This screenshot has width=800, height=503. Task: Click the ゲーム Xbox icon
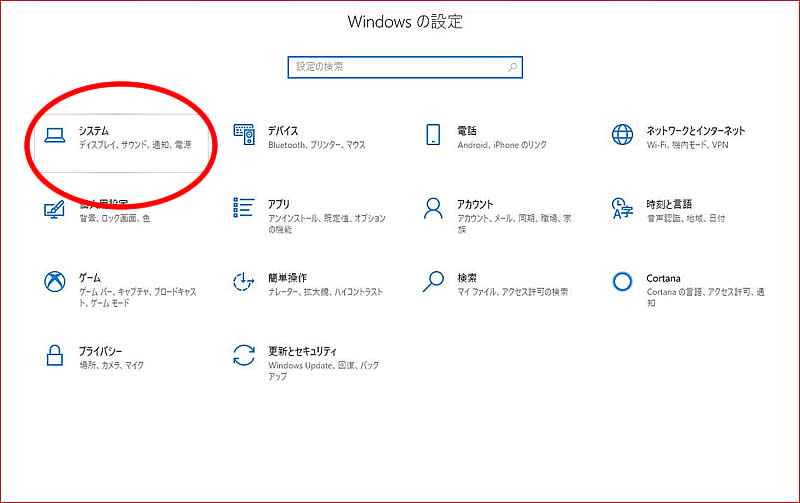click(54, 281)
